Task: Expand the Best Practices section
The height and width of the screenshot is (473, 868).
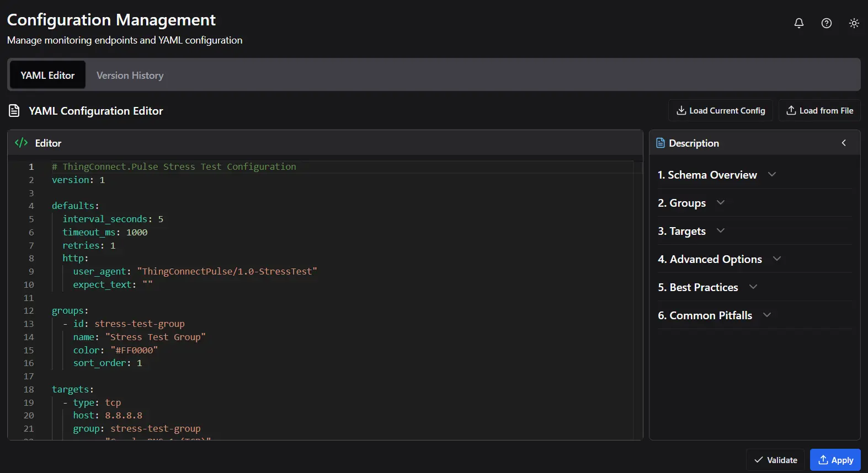Action: [707, 287]
